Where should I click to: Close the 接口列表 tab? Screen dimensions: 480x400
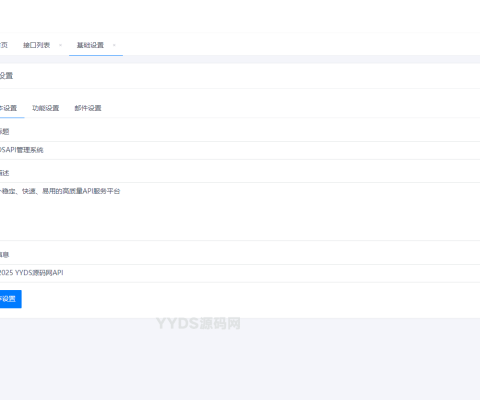point(60,45)
